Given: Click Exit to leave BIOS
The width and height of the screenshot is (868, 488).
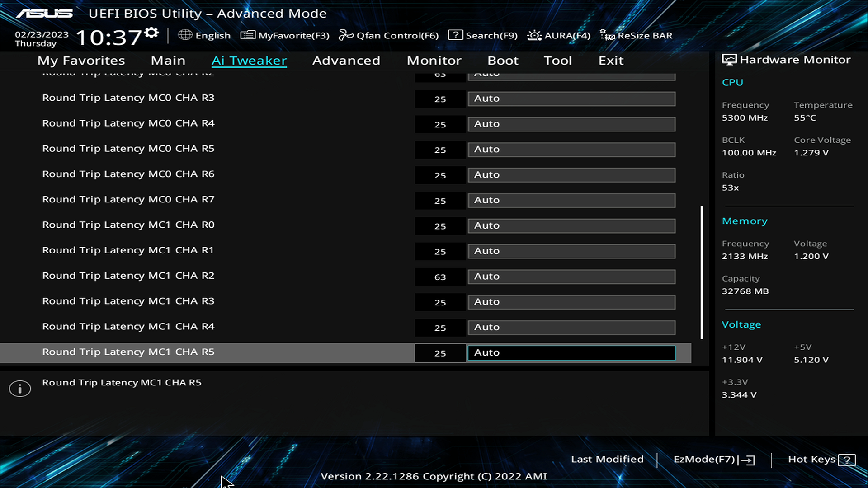Looking at the screenshot, I should tap(611, 60).
